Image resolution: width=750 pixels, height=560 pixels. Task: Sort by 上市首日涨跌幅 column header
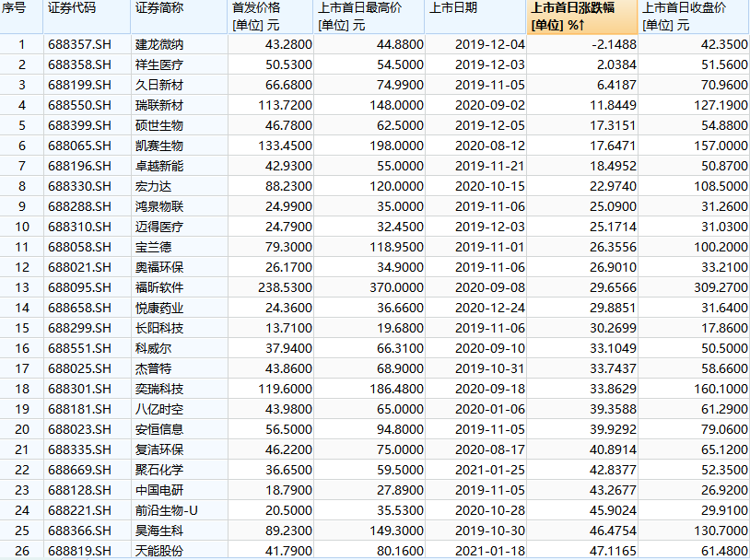click(582, 17)
